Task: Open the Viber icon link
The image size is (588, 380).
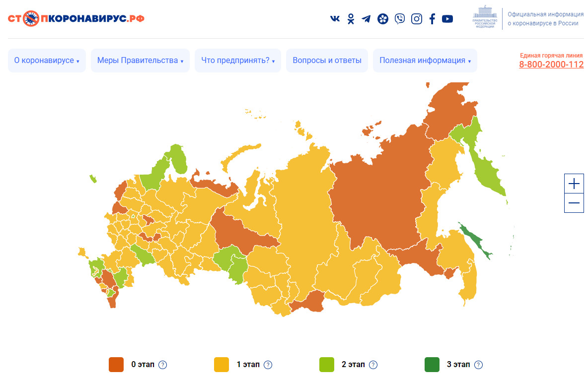Action: [399, 19]
